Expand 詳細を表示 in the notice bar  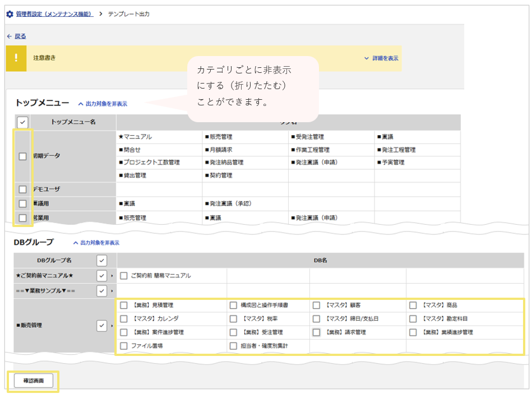click(x=381, y=58)
